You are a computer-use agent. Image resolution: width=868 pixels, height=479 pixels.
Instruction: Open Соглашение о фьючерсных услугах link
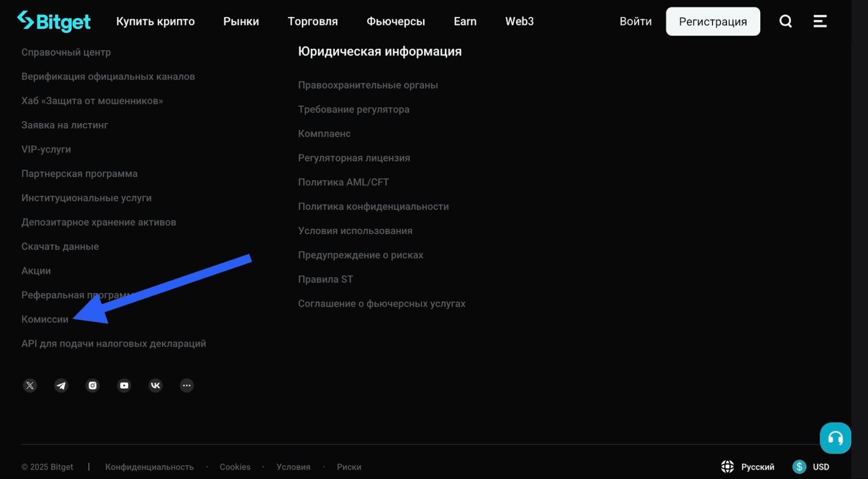click(x=382, y=304)
